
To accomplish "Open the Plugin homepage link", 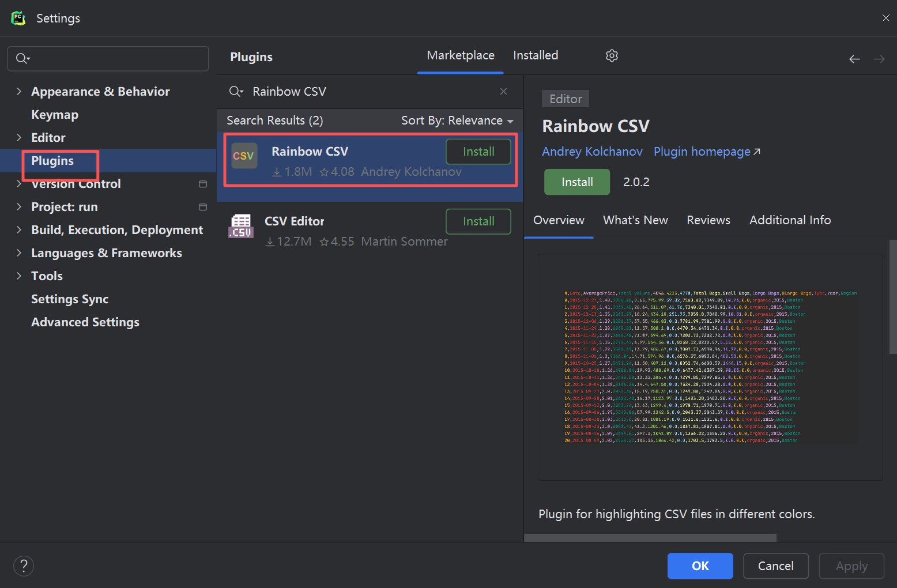I will 707,152.
